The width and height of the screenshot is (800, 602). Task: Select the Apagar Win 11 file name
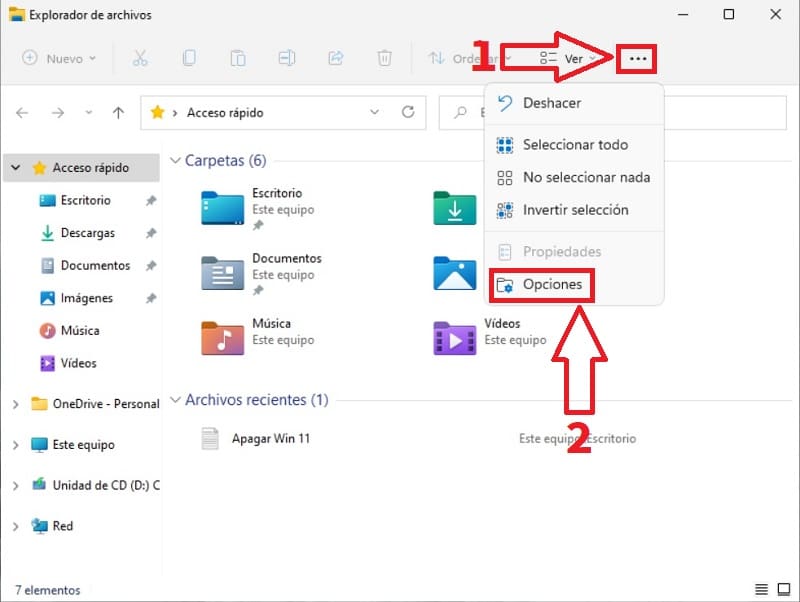(271, 439)
